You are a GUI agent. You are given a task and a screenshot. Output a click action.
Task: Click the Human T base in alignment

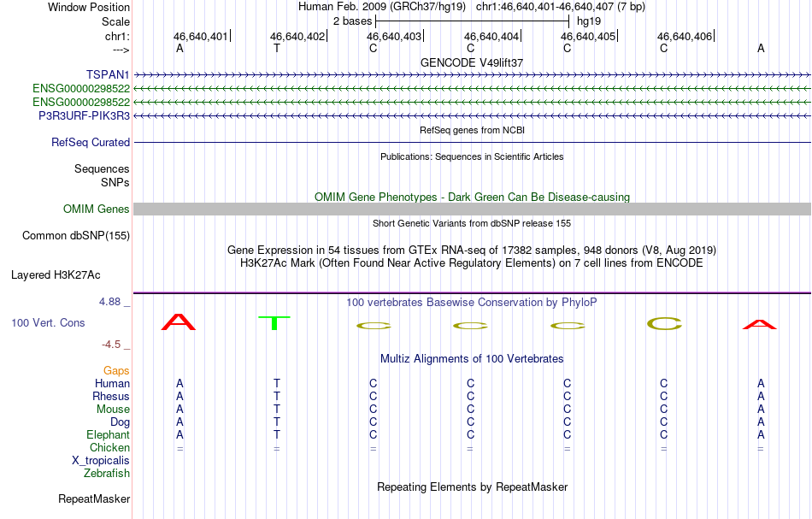[x=277, y=384]
